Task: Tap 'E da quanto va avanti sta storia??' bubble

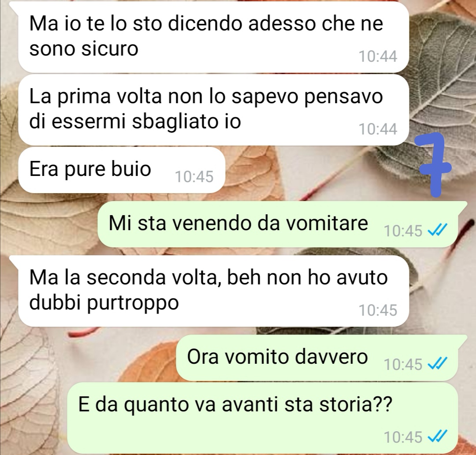Action: click(262, 418)
